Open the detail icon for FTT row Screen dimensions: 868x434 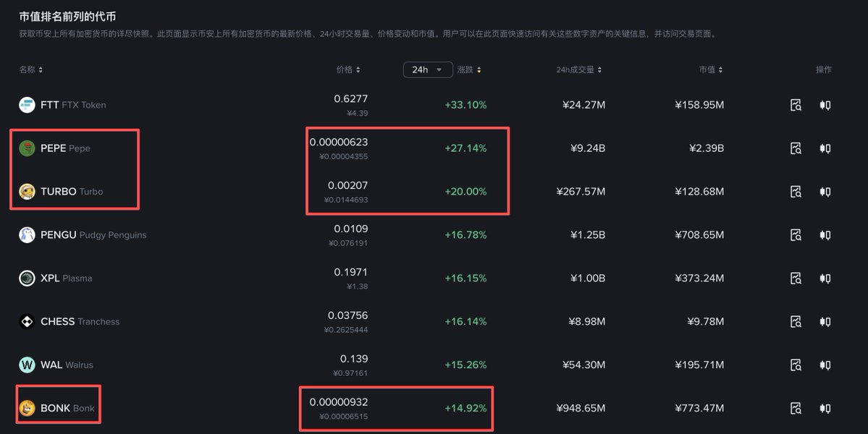click(796, 105)
